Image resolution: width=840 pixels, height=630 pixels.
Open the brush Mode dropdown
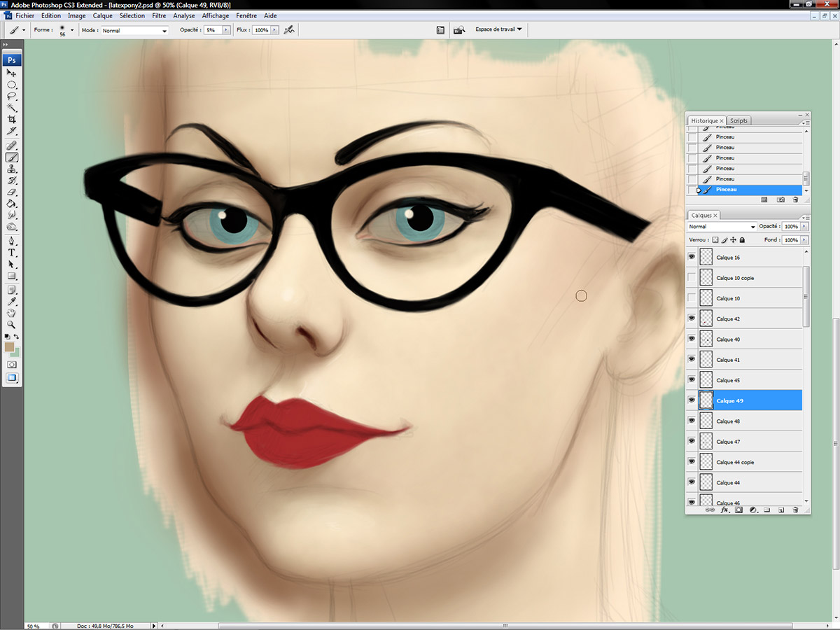click(x=135, y=31)
